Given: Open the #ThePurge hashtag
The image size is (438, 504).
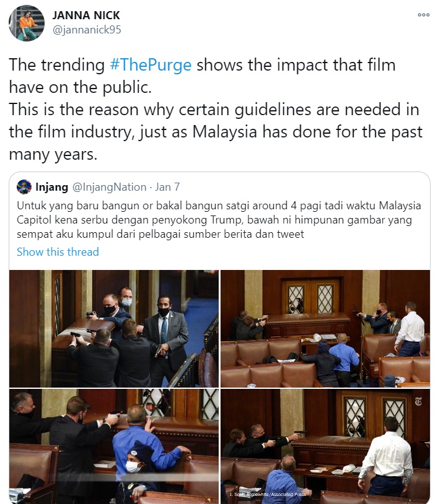Looking at the screenshot, I should click(x=151, y=64).
